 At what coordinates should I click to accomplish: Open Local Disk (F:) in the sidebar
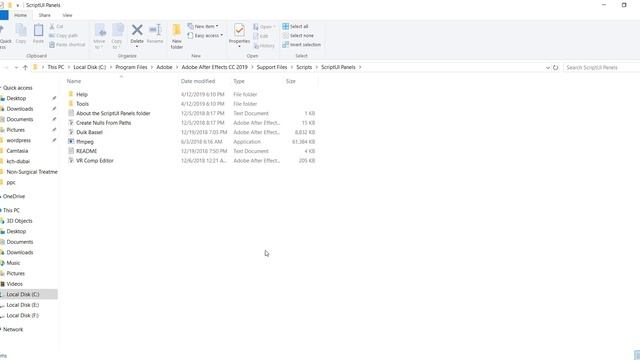(x=22, y=316)
